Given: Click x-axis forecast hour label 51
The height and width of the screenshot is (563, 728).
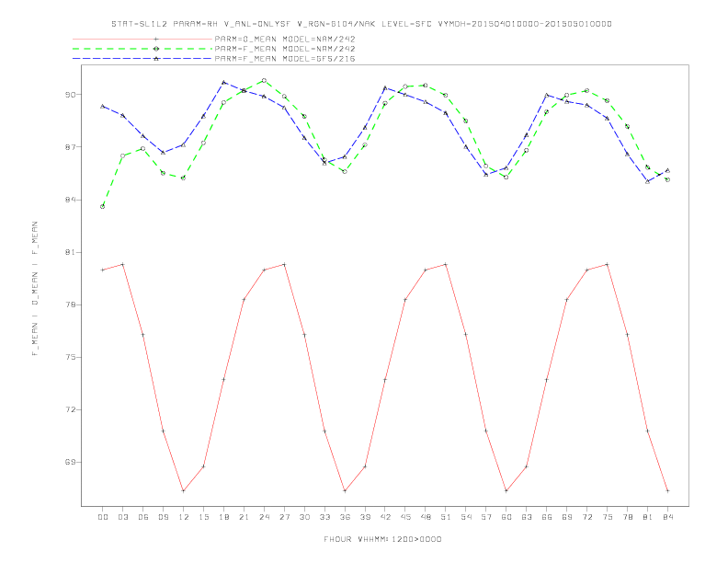Looking at the screenshot, I should coord(446,517).
